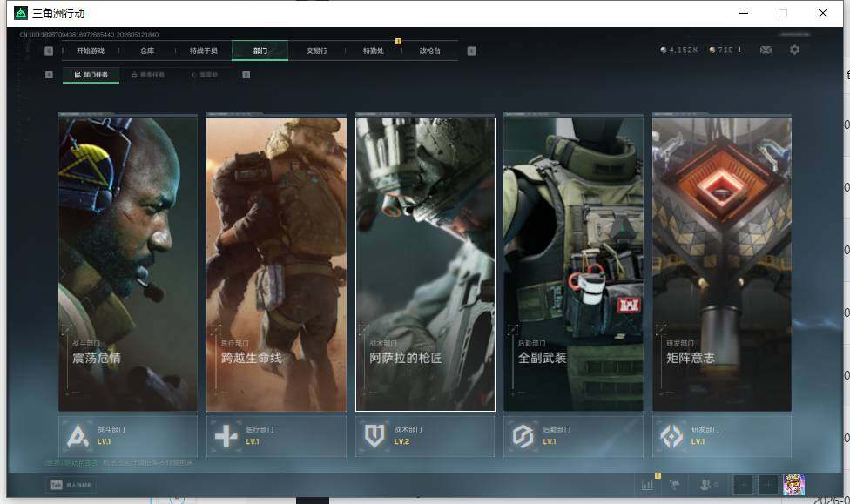Open the bar chart stats icon
Image resolution: width=850 pixels, height=504 pixels.
pyautogui.click(x=647, y=485)
